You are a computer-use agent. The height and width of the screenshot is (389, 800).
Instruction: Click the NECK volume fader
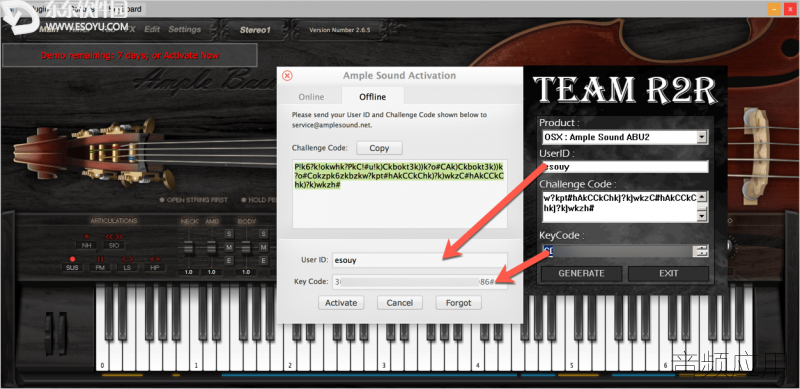[x=188, y=248]
